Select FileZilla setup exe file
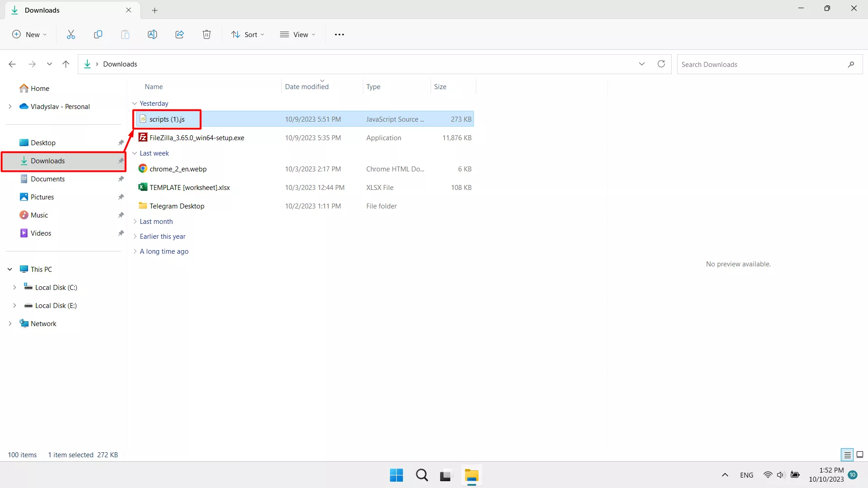 197,138
